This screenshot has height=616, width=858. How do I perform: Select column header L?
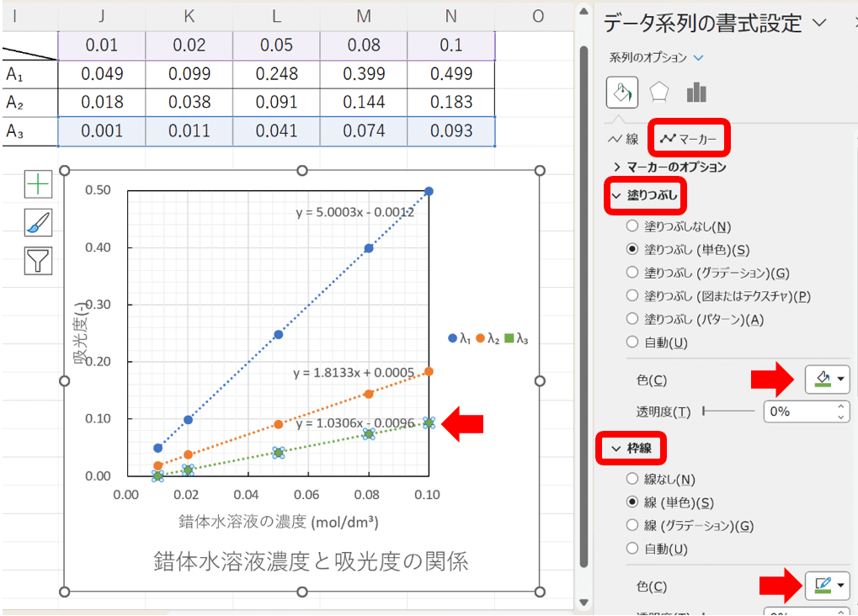click(x=276, y=17)
